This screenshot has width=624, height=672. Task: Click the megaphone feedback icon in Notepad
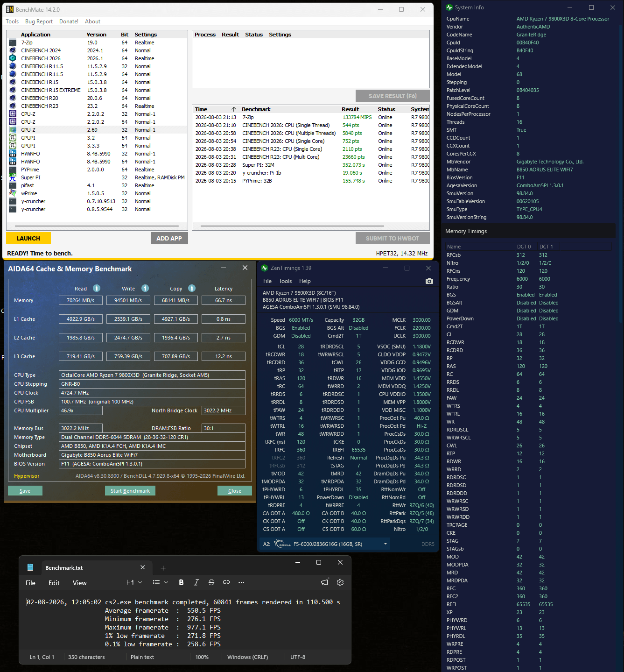[x=324, y=582]
